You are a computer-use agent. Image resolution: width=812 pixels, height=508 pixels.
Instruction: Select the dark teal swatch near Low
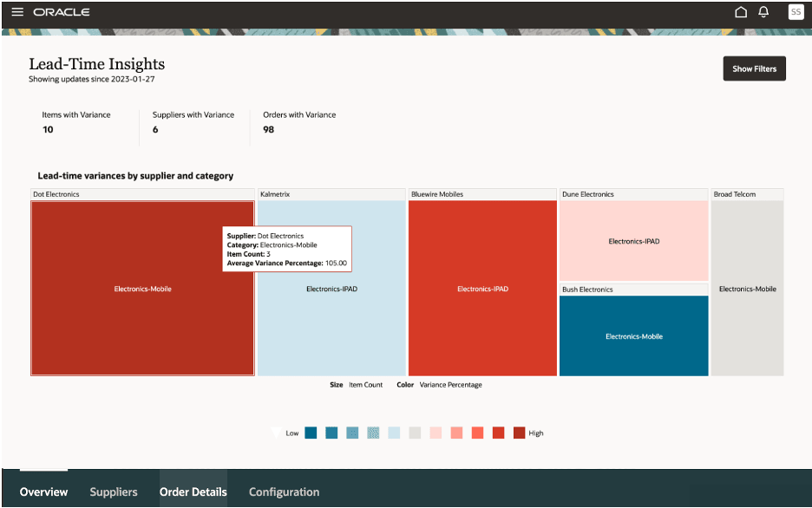(310, 433)
